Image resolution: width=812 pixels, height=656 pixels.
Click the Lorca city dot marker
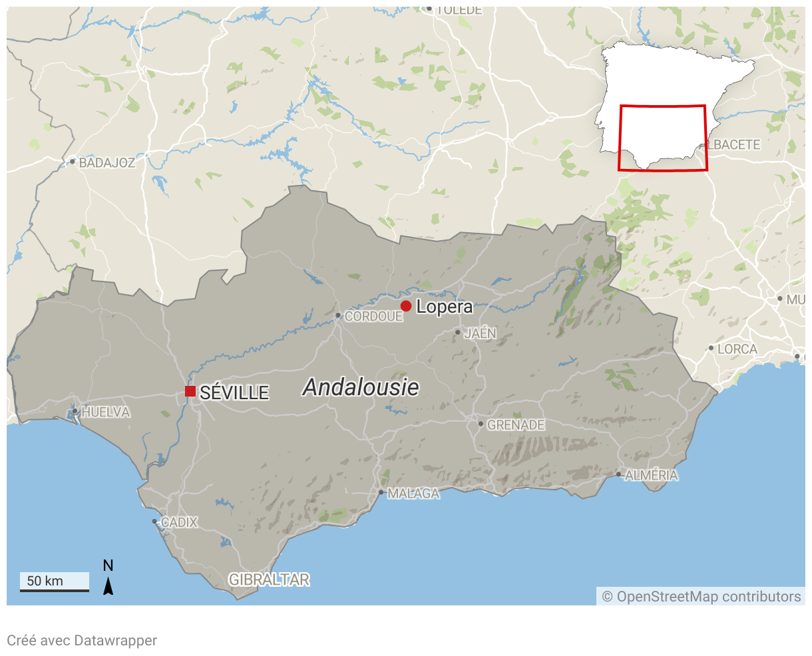tap(711, 348)
